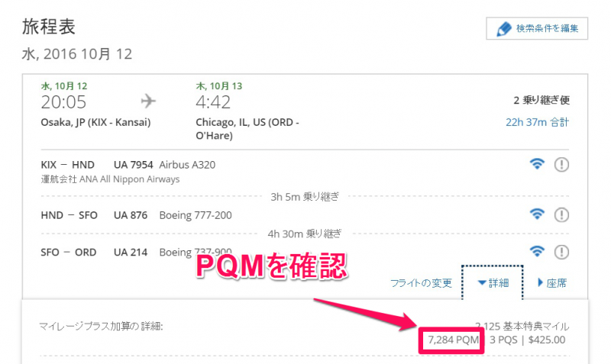This screenshot has height=364, width=611.
Task: Open the info alert icon for UA 7954
Action: [561, 164]
